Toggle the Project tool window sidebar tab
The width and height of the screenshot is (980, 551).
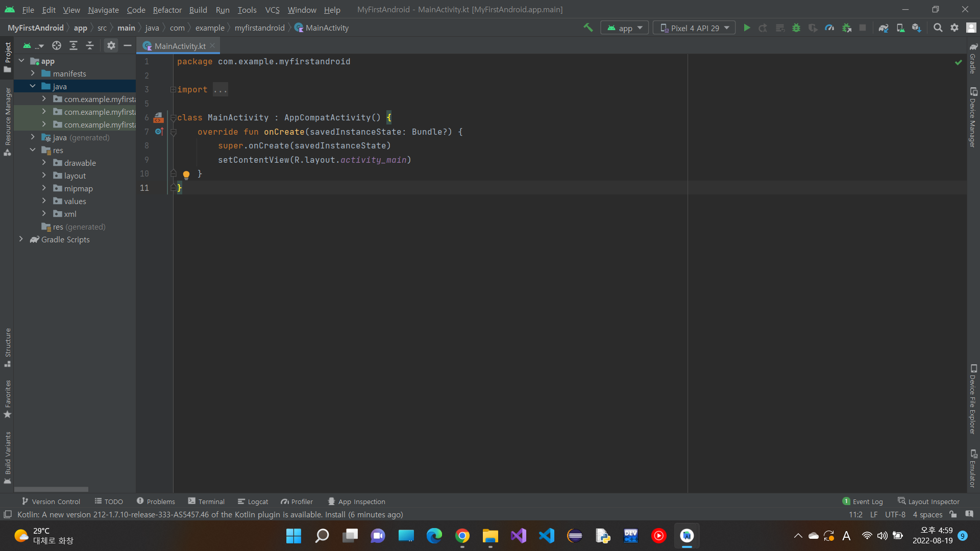click(7, 56)
